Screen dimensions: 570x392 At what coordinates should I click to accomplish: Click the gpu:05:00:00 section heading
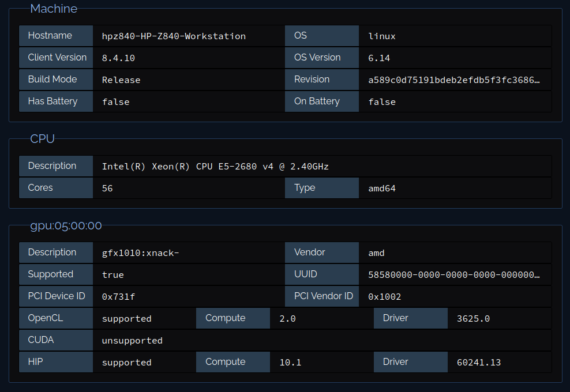point(66,225)
